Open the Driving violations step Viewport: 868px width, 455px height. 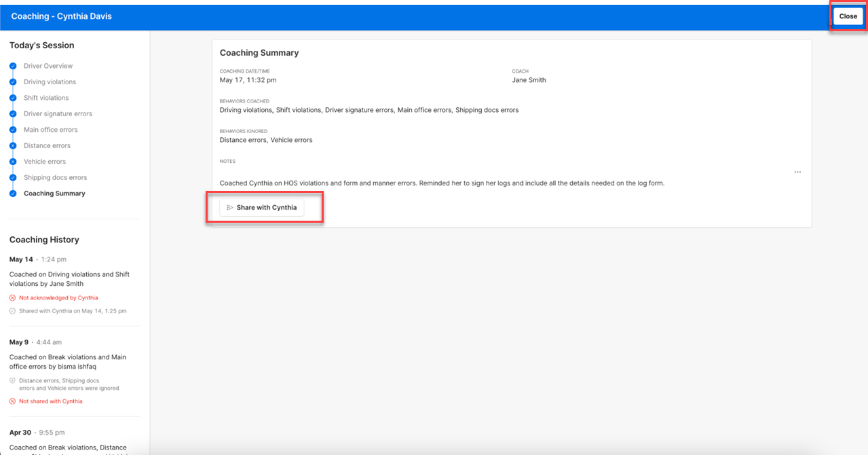click(50, 82)
